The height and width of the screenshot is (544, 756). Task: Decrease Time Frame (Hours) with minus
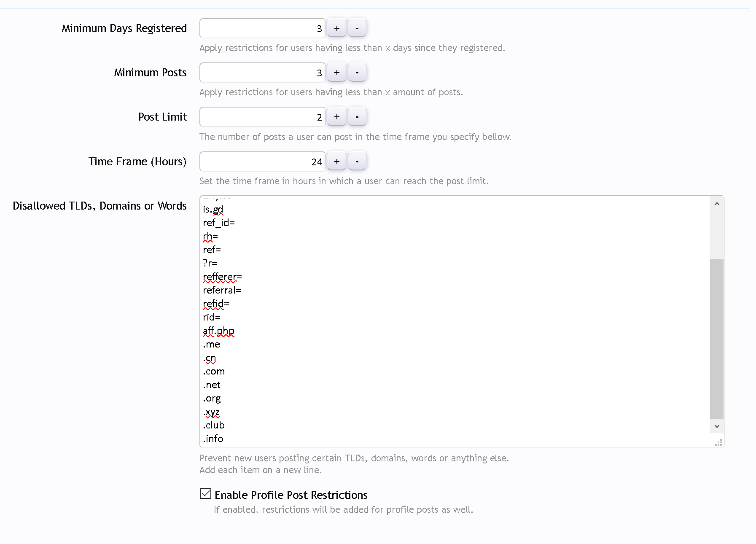click(x=357, y=162)
